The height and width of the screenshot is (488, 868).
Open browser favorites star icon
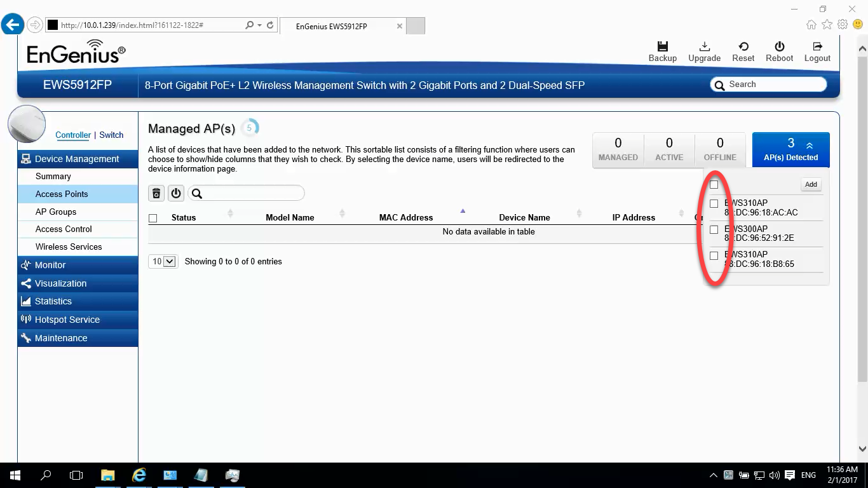[827, 25]
